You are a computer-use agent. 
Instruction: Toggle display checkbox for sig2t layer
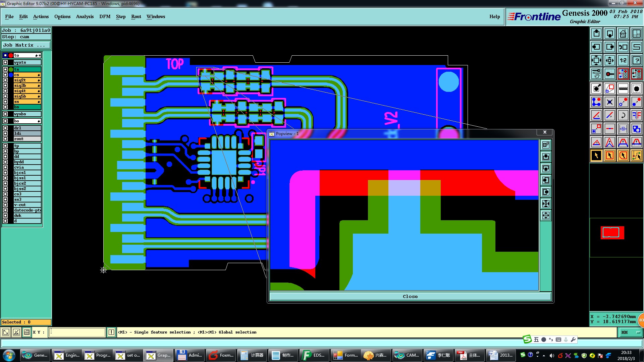pyautogui.click(x=5, y=80)
